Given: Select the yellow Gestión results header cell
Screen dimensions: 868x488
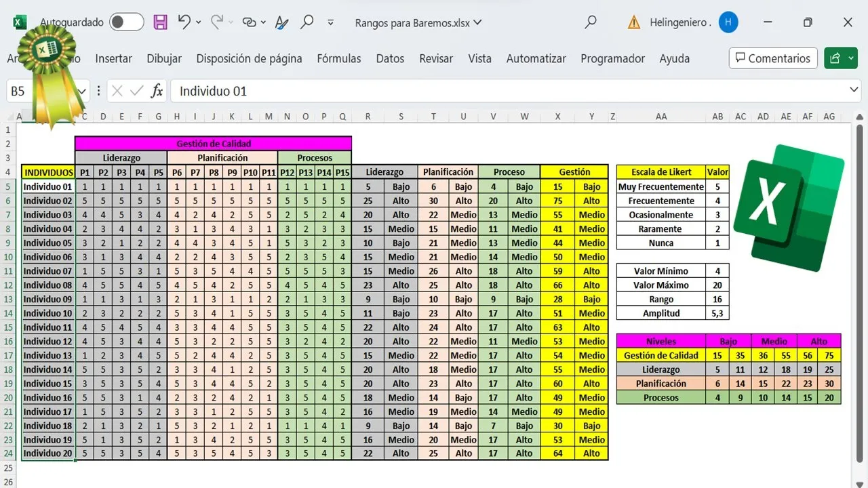Looking at the screenshot, I should click(574, 172).
